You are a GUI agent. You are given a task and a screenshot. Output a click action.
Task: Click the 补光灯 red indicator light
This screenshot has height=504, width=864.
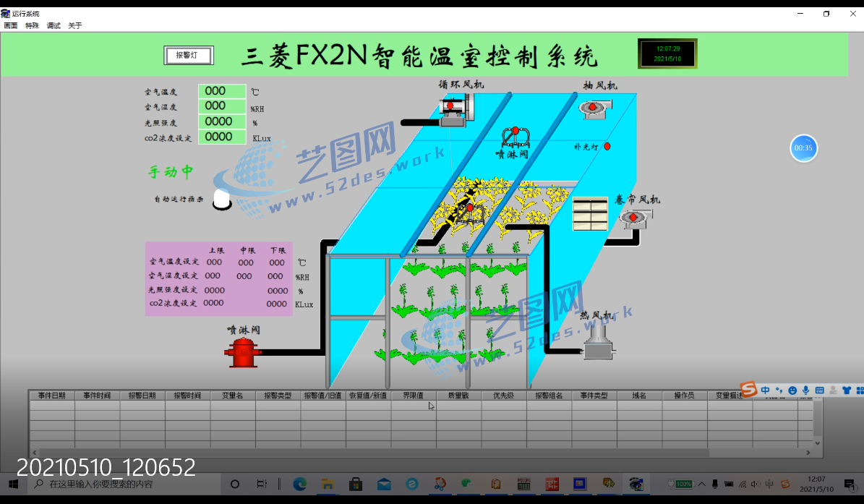(607, 147)
